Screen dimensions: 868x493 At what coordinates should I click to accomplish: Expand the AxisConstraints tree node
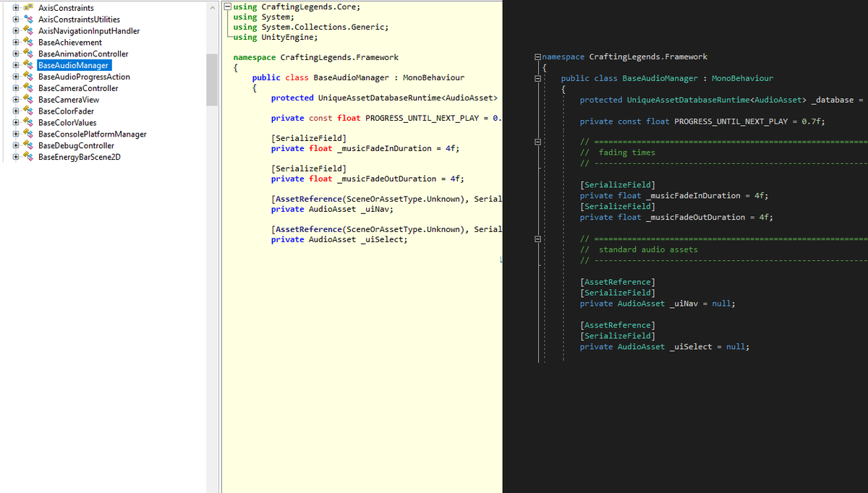(16, 8)
